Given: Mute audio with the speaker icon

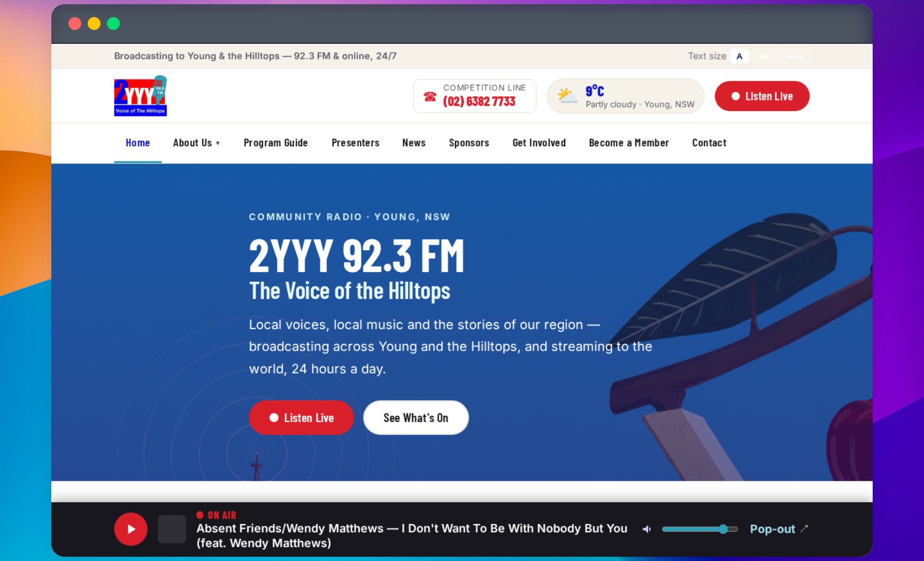Looking at the screenshot, I should (646, 529).
